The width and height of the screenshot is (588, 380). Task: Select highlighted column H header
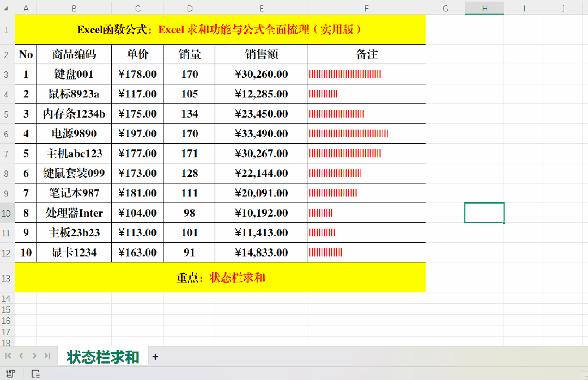[484, 8]
